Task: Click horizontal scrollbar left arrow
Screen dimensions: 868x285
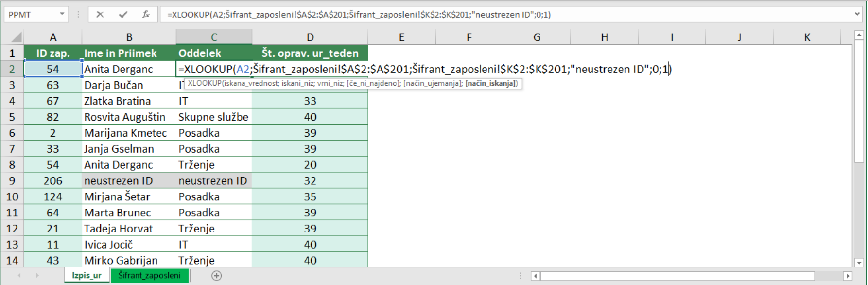Action: (535, 276)
